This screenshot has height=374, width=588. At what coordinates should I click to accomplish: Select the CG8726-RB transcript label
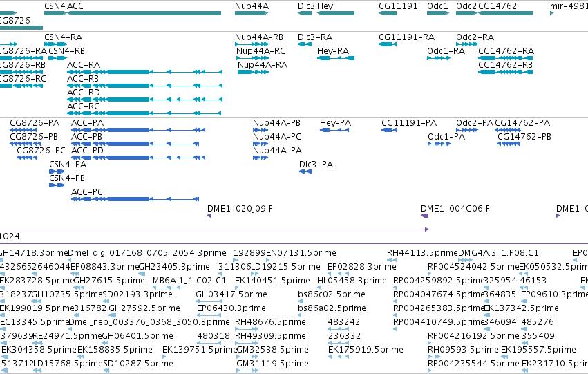23,64
